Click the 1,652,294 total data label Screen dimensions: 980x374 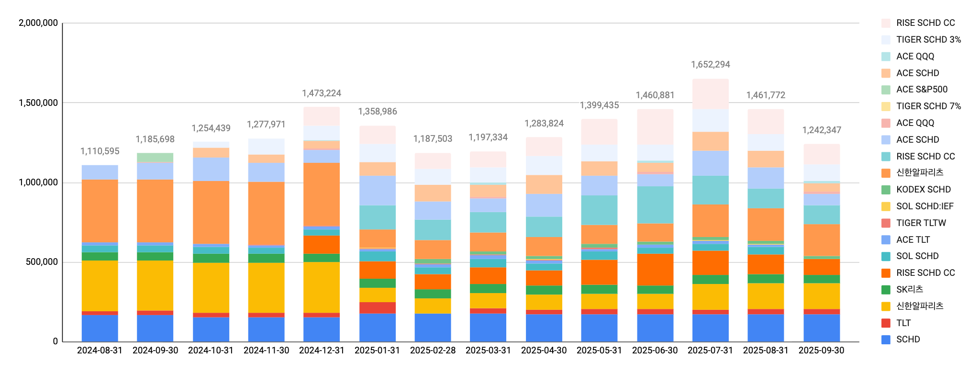pos(710,65)
